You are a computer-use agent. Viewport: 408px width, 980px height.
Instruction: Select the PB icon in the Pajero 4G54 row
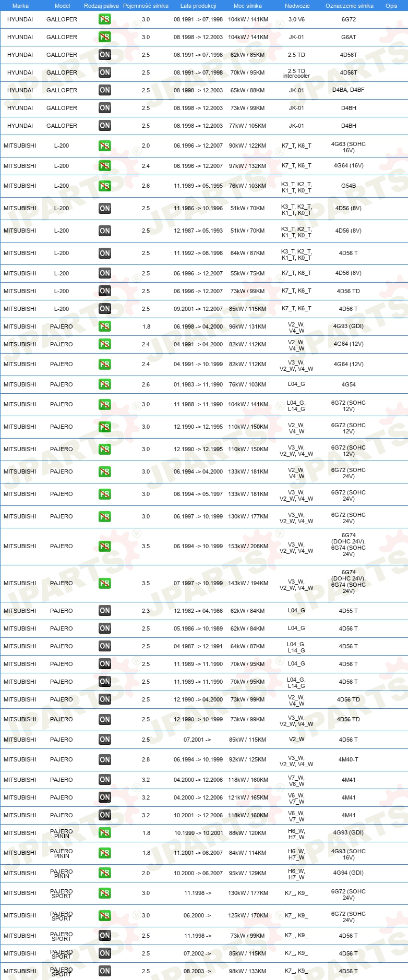(105, 384)
